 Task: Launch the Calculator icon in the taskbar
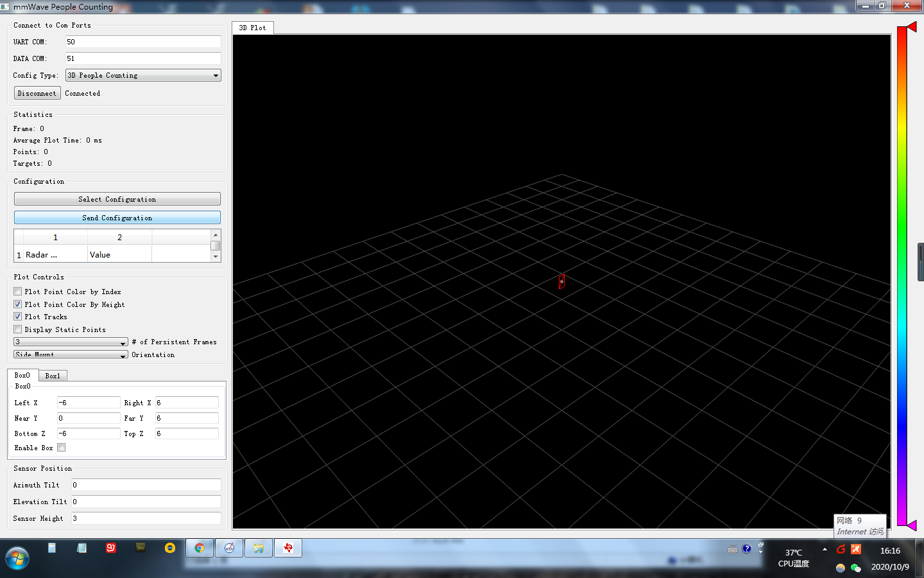(x=52, y=548)
